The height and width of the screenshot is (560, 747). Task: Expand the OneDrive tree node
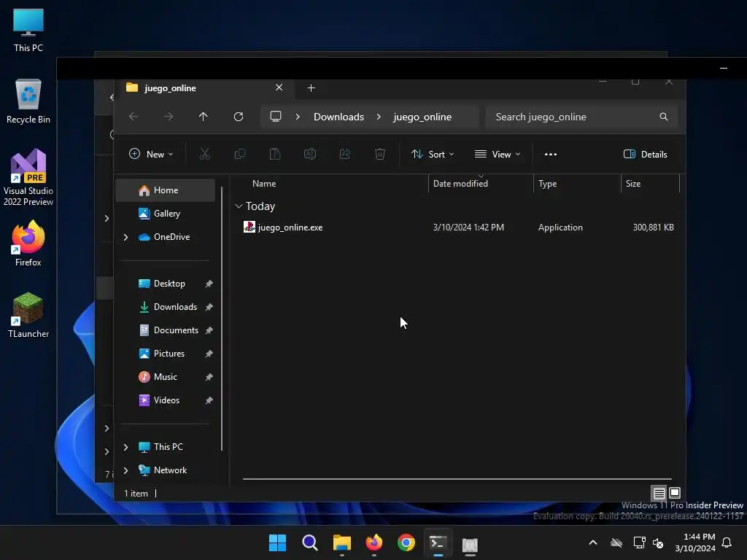coord(125,237)
